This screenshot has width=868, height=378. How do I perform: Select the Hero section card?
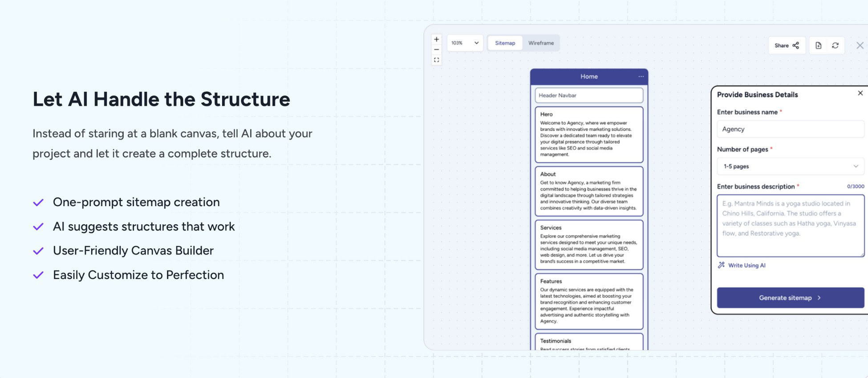tap(589, 134)
